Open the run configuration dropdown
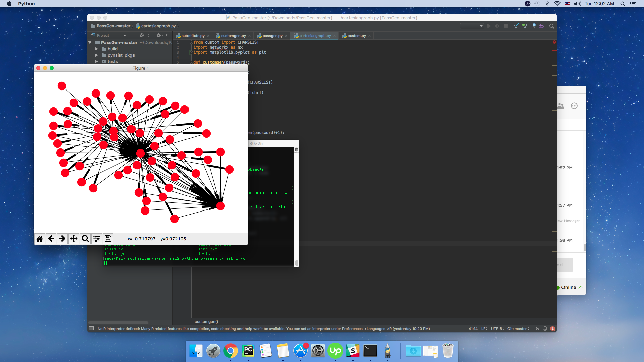Viewport: 644px width, 362px height. click(472, 26)
